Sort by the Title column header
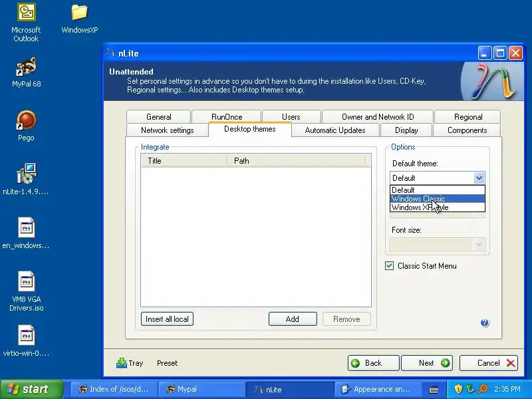532x399 pixels. tap(184, 161)
